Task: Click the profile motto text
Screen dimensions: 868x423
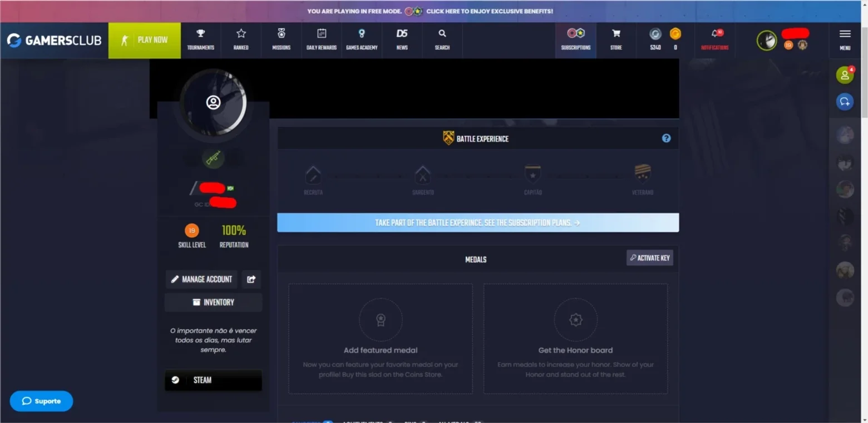Action: (213, 340)
